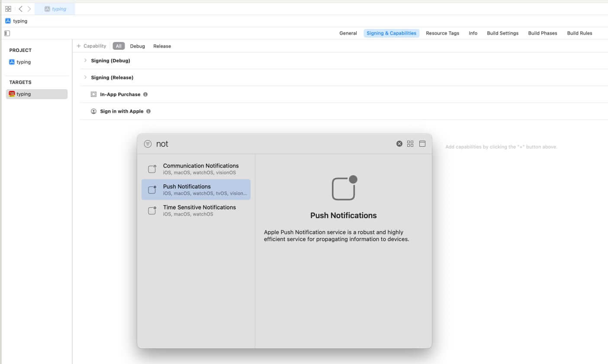The height and width of the screenshot is (364, 608).
Task: Click the Time Sensitive Notifications row icon
Action: click(152, 210)
